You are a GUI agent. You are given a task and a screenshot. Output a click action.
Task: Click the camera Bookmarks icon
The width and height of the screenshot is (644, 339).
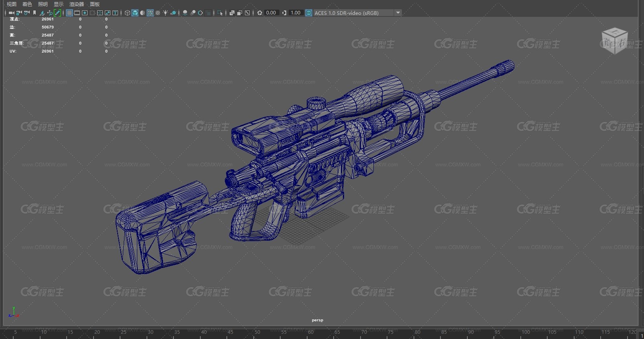pos(35,13)
